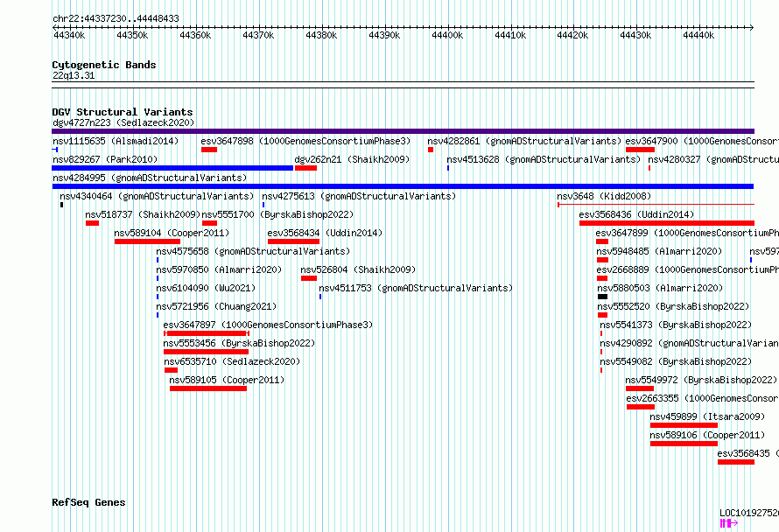Open the DGV Structural Variants track title

click(123, 112)
